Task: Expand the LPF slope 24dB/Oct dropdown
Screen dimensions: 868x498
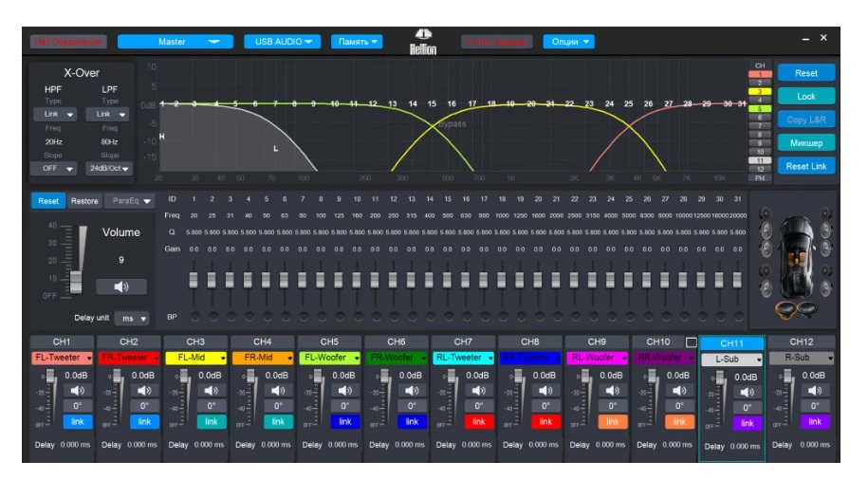Action: click(110, 169)
